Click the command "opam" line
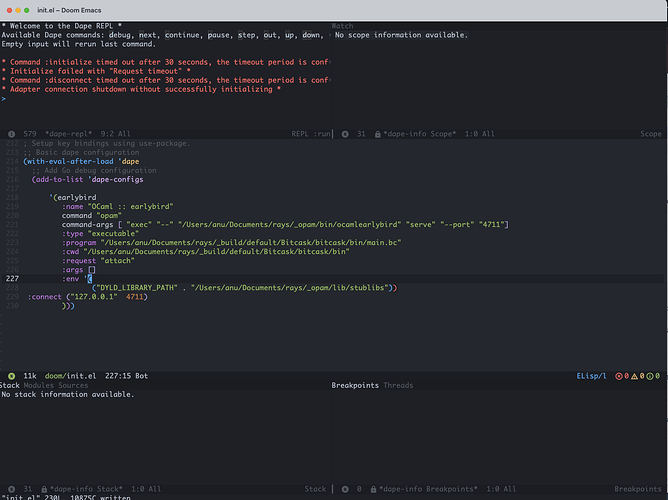The image size is (668, 500). (92, 216)
